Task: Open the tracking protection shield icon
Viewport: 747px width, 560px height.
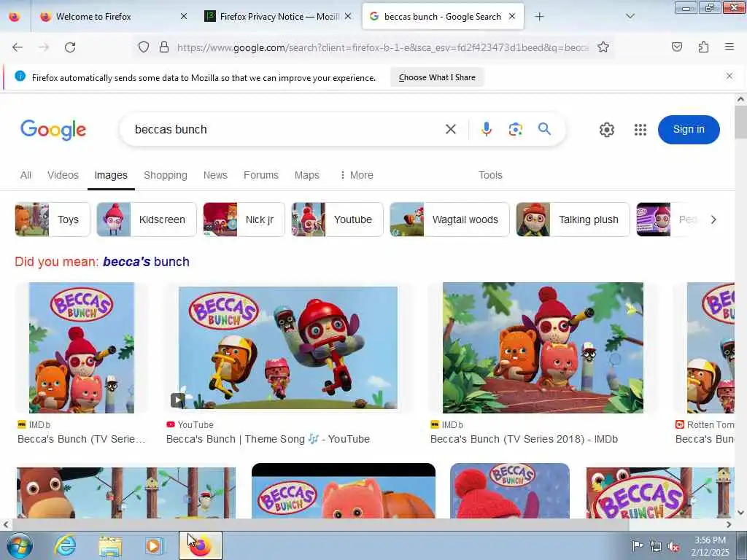Action: pos(144,47)
